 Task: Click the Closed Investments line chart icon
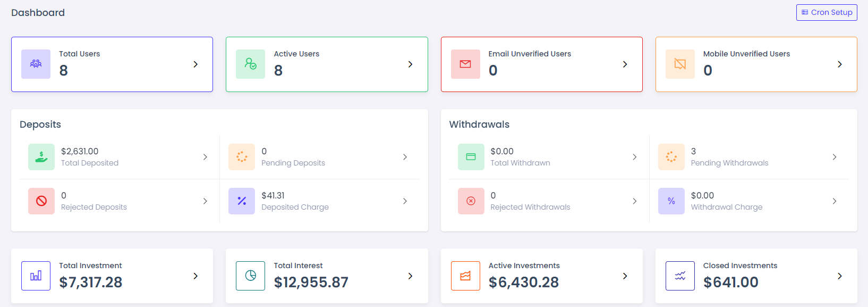click(680, 276)
